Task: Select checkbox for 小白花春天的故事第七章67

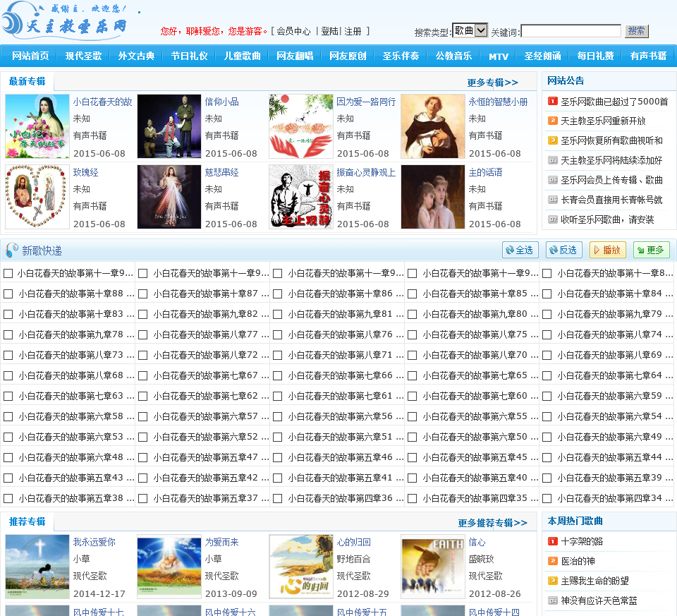Action: point(143,376)
